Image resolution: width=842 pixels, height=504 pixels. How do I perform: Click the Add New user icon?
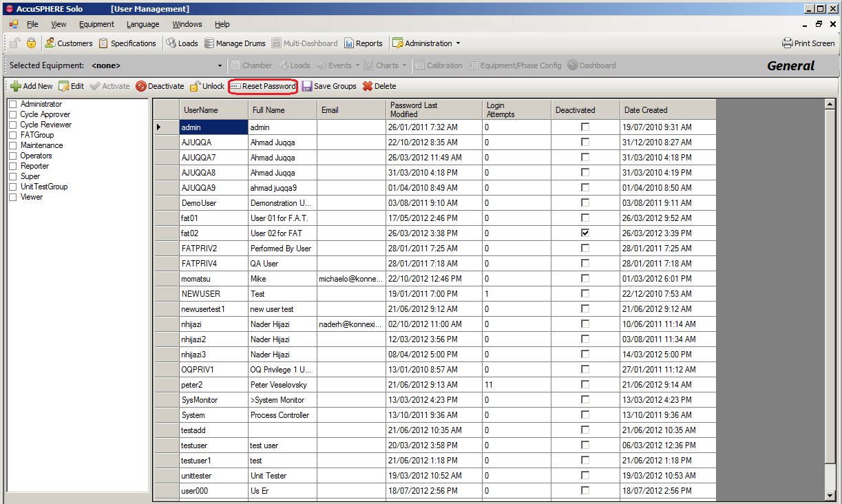[x=16, y=86]
